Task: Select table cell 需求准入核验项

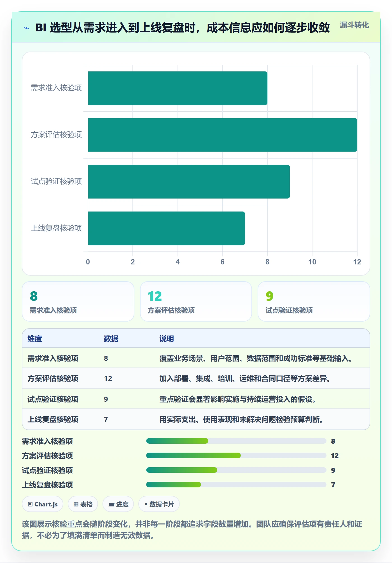Action: point(53,358)
